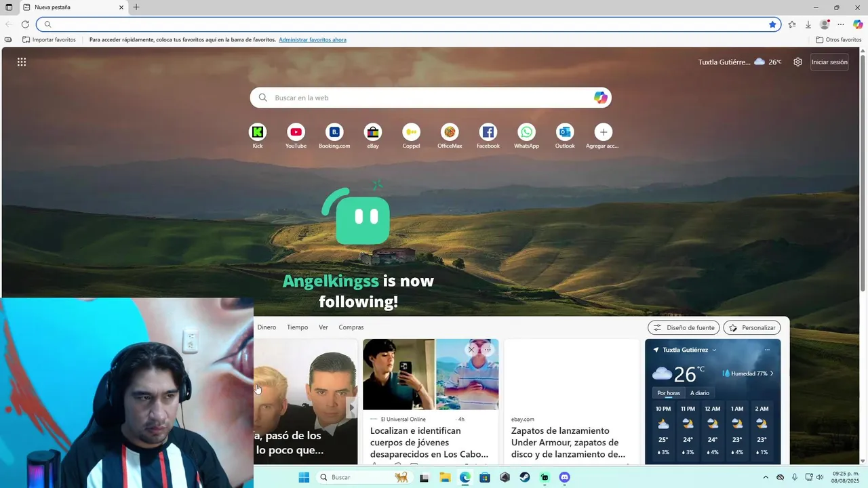Click Importar favoritos in favorites bar

[49, 40]
